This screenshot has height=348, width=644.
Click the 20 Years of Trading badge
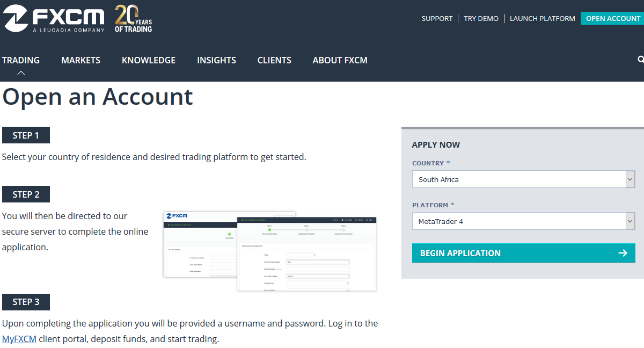pos(134,19)
